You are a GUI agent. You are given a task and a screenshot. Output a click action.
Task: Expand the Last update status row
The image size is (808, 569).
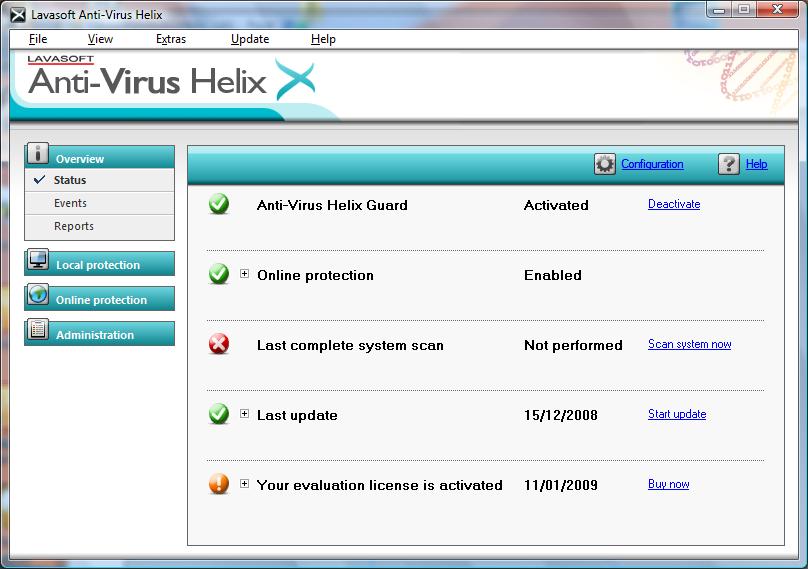tap(245, 414)
